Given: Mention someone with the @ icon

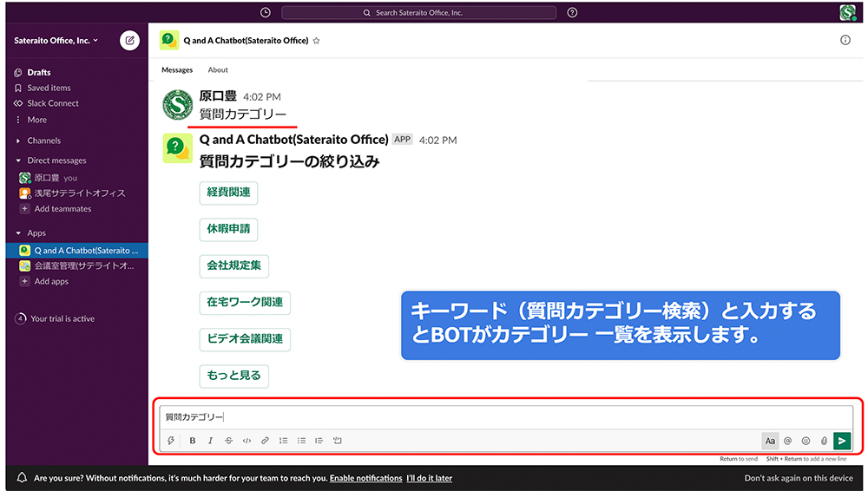Looking at the screenshot, I should [788, 441].
